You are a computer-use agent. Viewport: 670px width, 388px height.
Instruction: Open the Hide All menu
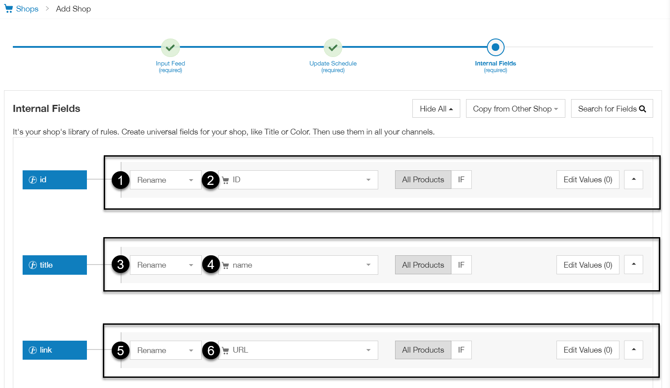[x=436, y=109]
